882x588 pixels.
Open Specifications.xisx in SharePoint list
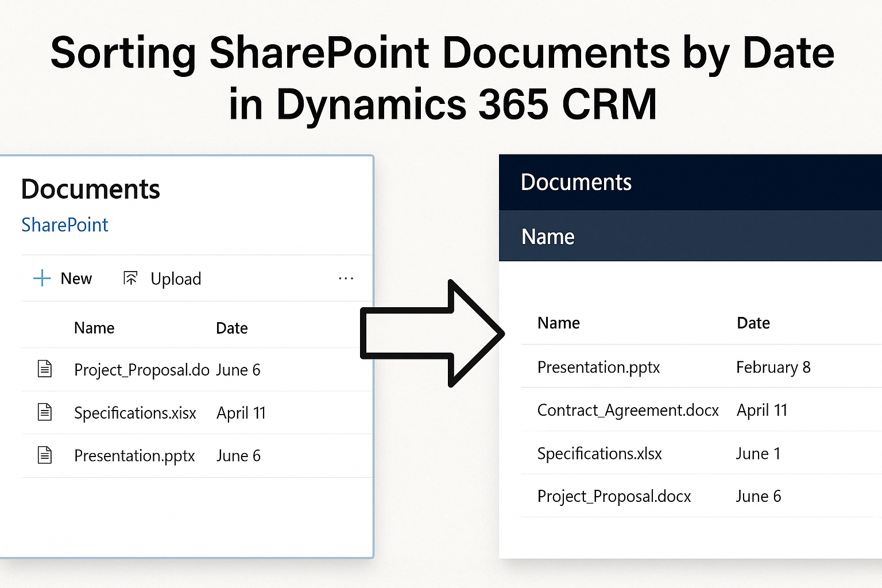pyautogui.click(x=135, y=413)
